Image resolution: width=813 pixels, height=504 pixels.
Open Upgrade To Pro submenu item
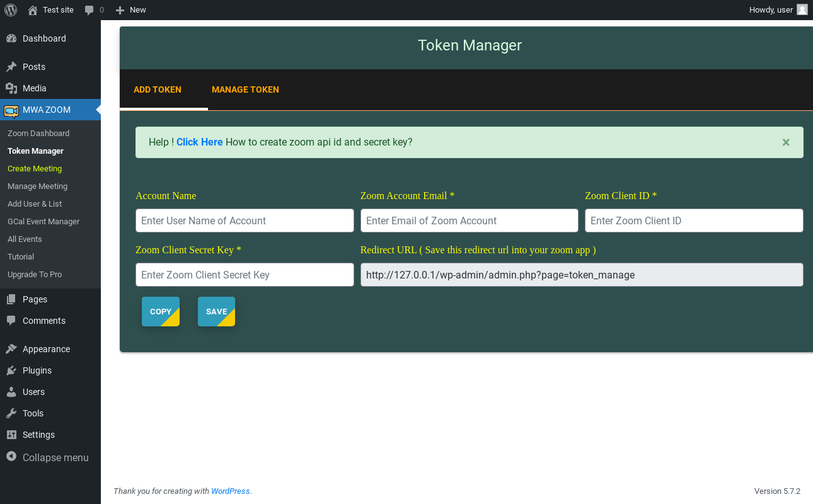point(35,275)
